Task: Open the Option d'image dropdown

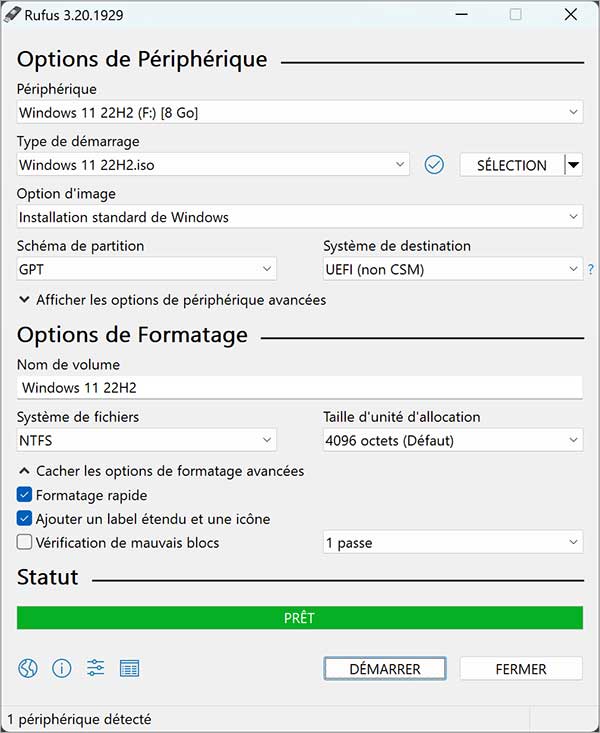Action: (300, 217)
